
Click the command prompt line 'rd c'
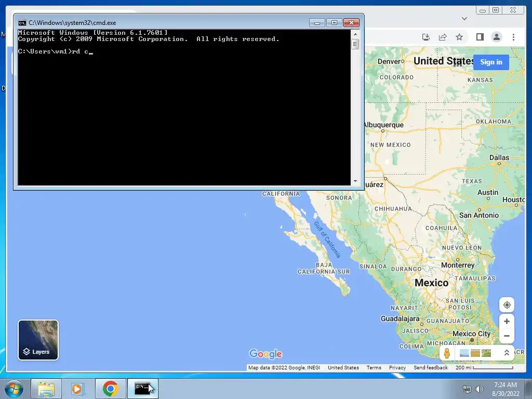tap(55, 51)
